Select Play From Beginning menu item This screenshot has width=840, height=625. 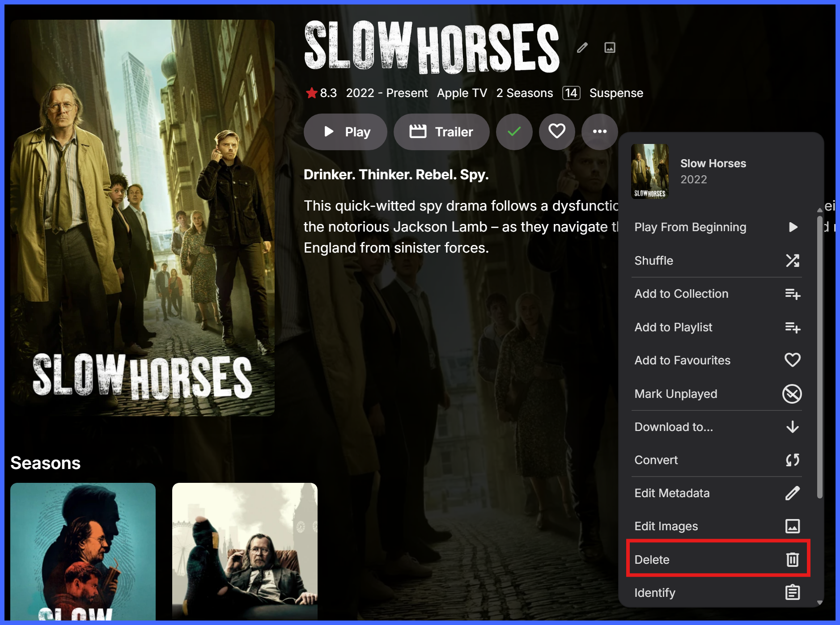point(717,227)
